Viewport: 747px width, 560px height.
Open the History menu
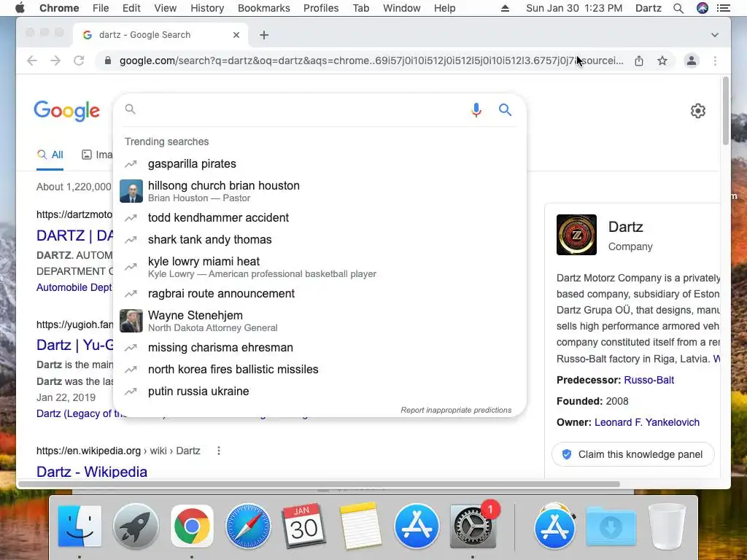coord(207,8)
